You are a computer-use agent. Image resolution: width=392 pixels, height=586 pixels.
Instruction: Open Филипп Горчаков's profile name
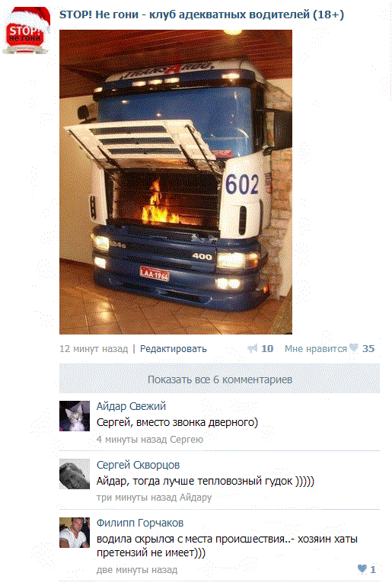140,523
